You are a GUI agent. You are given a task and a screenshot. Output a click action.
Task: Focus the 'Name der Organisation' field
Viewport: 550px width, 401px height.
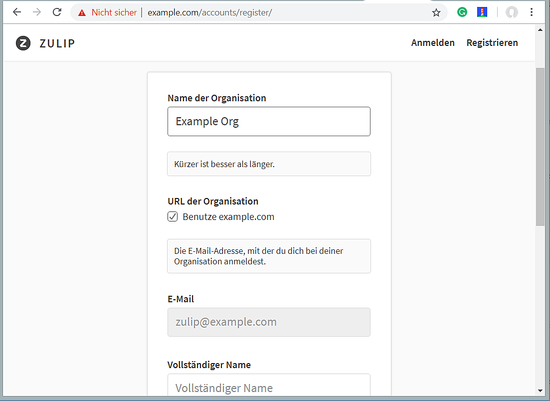pyautogui.click(x=269, y=121)
